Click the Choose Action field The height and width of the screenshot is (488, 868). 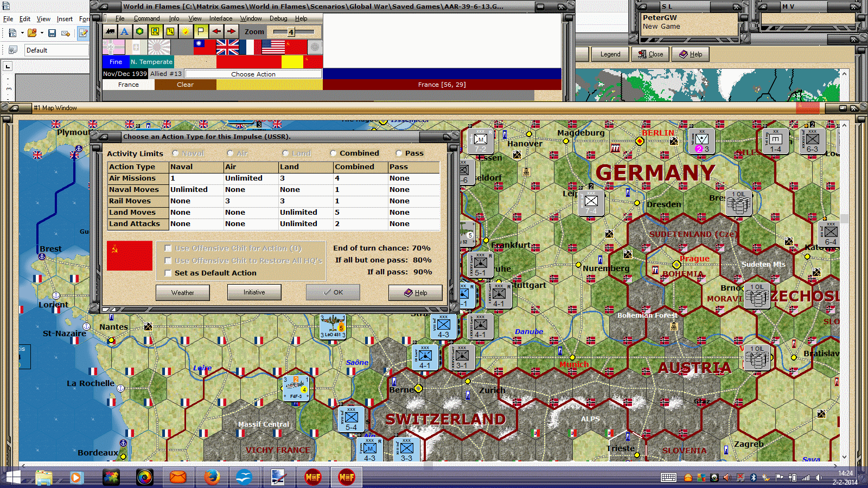click(253, 74)
